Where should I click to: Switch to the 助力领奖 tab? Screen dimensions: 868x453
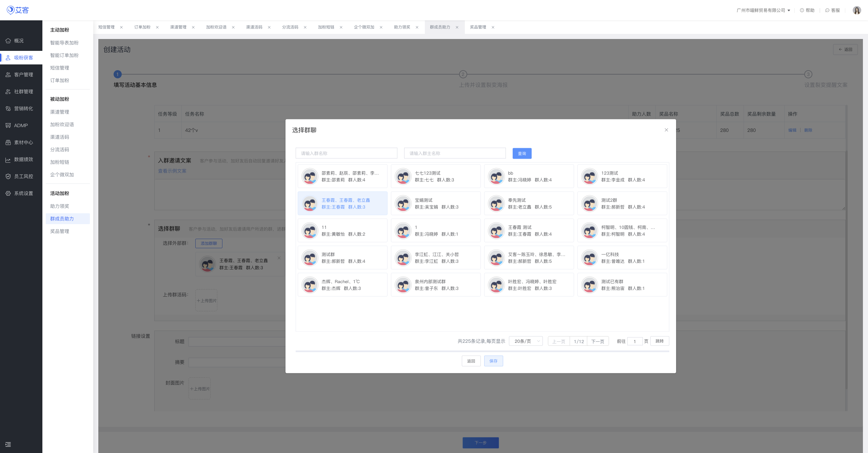coord(402,27)
